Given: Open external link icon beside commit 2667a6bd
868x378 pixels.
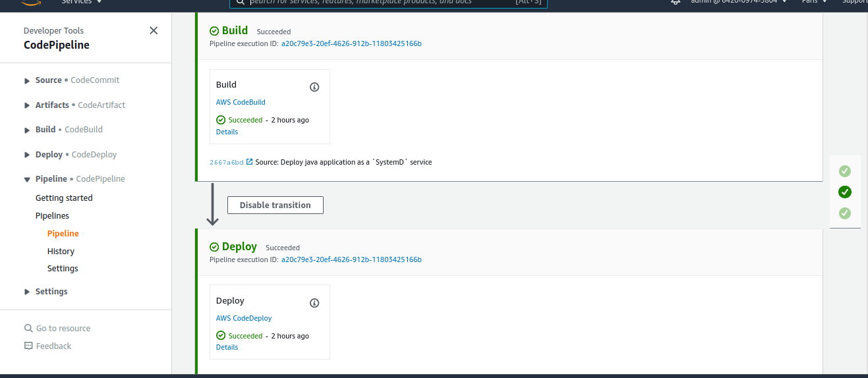Looking at the screenshot, I should (x=250, y=162).
